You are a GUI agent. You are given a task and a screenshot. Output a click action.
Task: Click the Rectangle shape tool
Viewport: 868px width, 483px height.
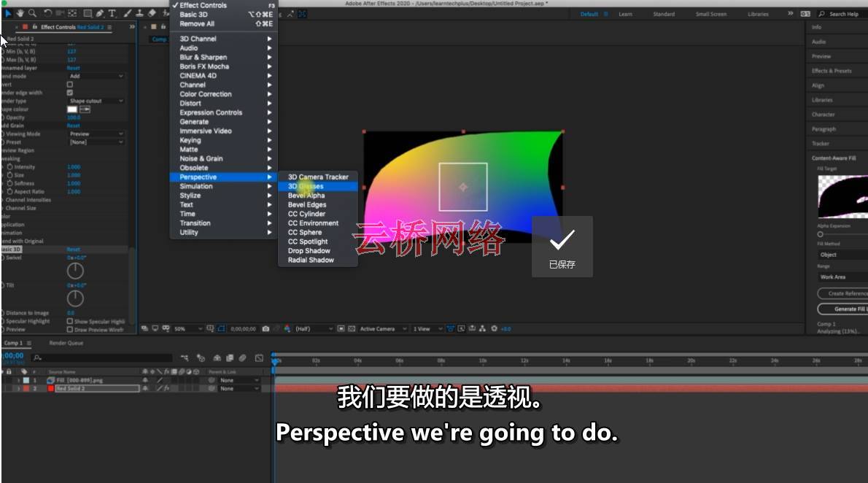[87, 13]
